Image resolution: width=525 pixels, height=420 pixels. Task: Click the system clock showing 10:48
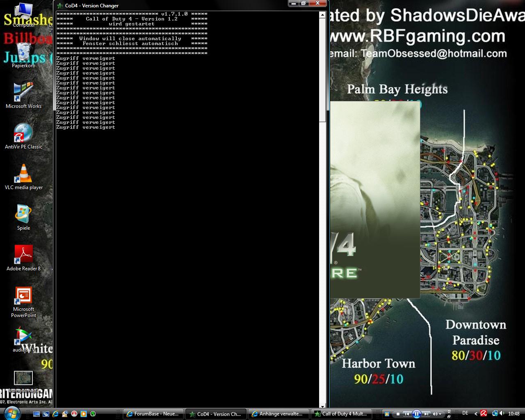tap(514, 414)
